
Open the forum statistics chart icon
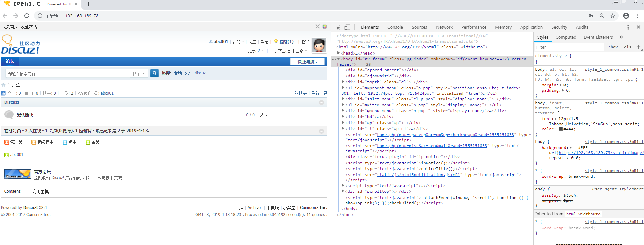[x=3, y=93]
